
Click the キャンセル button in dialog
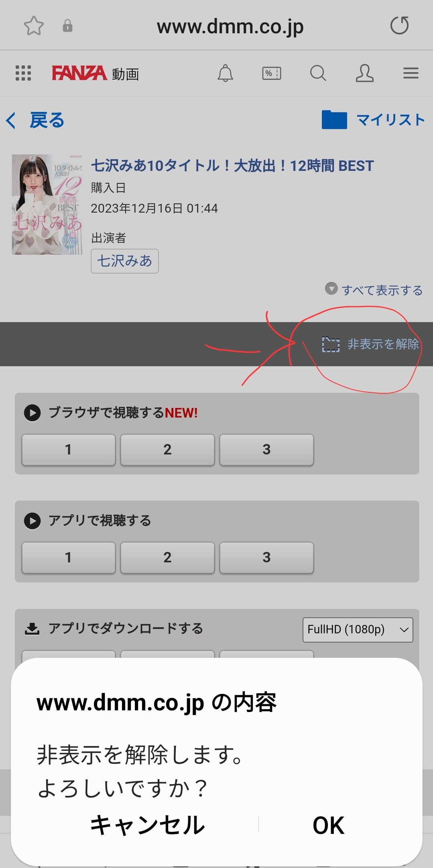tap(148, 825)
